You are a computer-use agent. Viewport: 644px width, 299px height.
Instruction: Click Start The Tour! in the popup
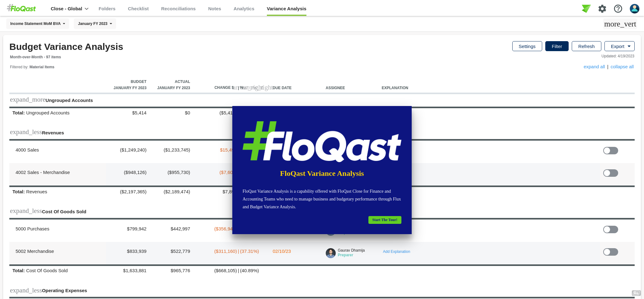point(385,220)
